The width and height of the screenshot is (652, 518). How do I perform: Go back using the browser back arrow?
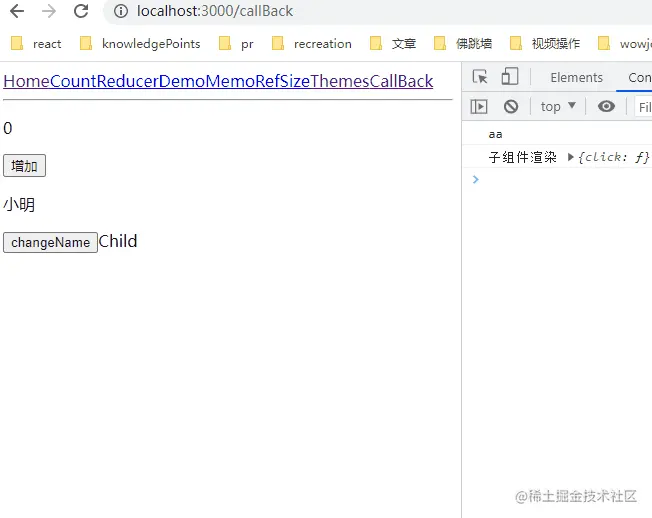17,11
